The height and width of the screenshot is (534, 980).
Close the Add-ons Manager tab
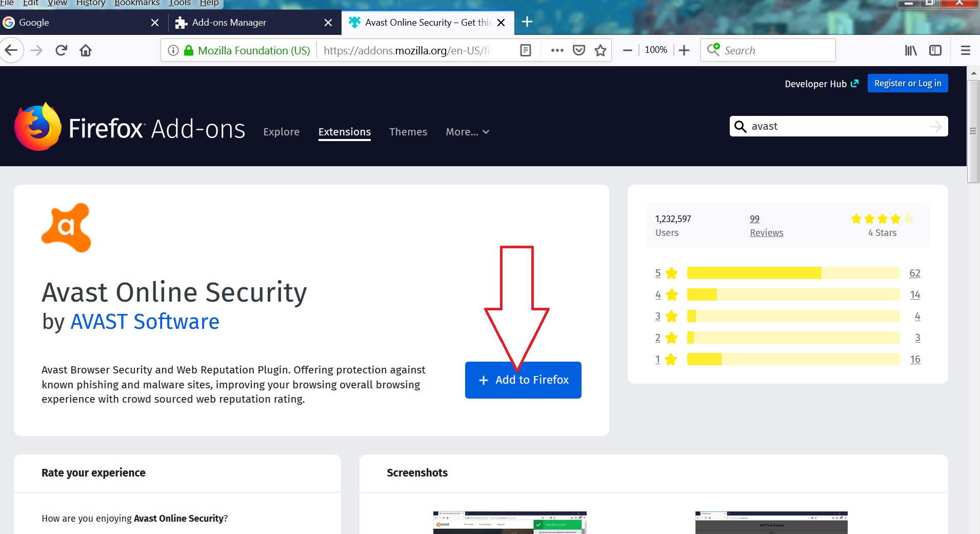(x=328, y=23)
